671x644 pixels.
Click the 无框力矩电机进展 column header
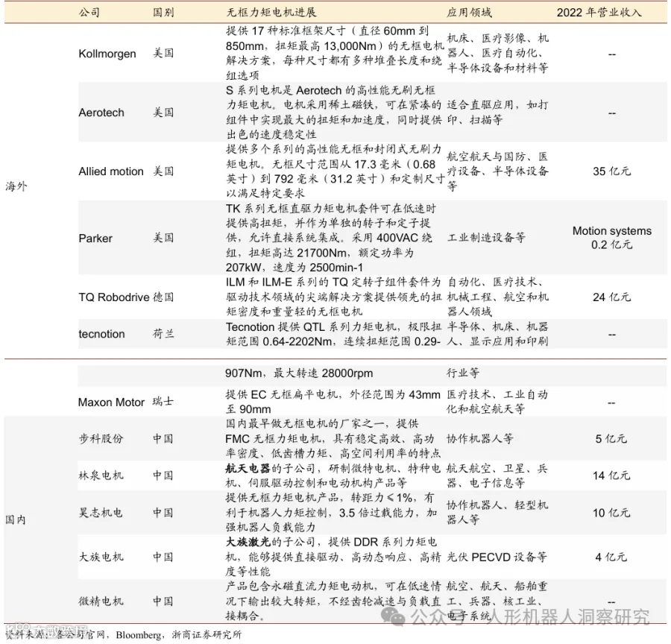coord(271,12)
